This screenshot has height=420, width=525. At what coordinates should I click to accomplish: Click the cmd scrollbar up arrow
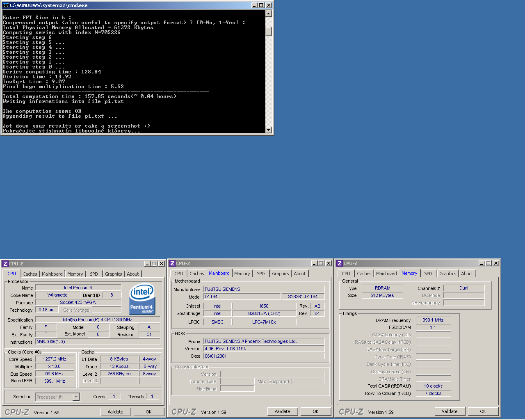click(x=269, y=14)
